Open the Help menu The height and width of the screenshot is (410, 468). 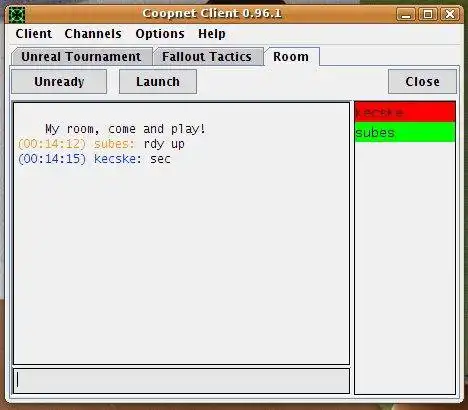212,34
